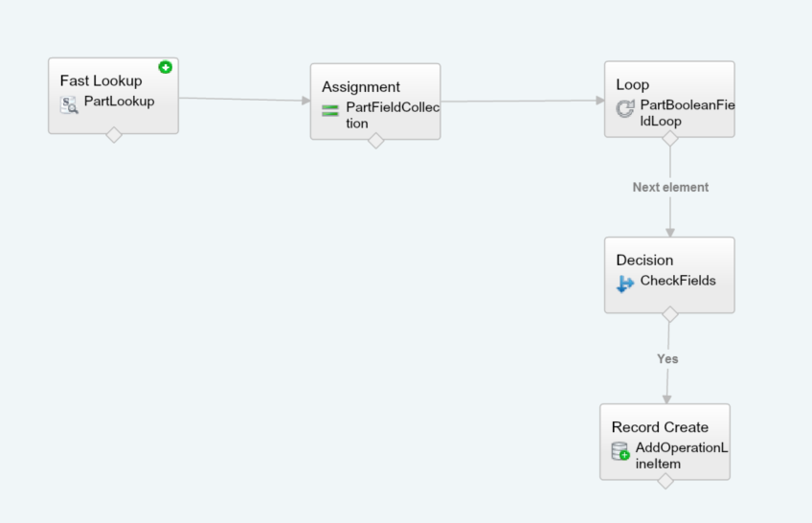Select the Decision branching arrows icon
The image size is (812, 523).
tap(625, 284)
